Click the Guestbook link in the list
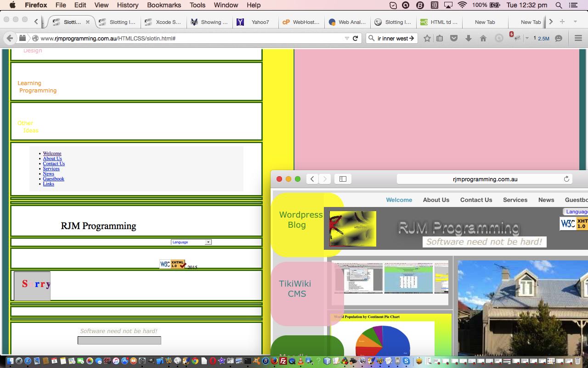Image resolution: width=588 pixels, height=368 pixels. point(54,179)
